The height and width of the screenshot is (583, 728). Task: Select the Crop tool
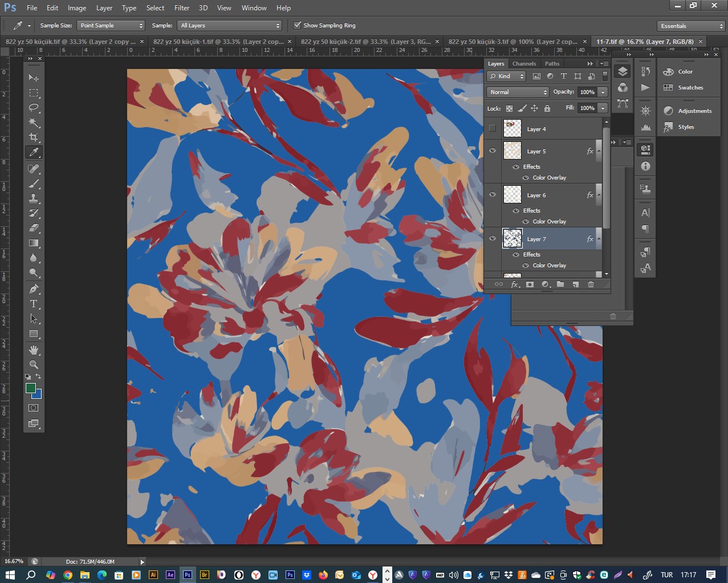(34, 137)
